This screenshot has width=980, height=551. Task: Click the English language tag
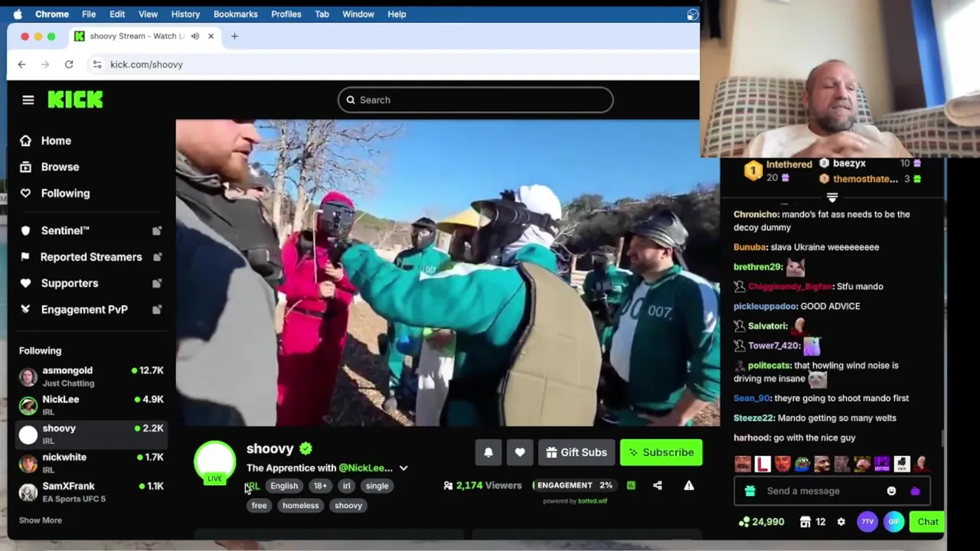click(284, 486)
